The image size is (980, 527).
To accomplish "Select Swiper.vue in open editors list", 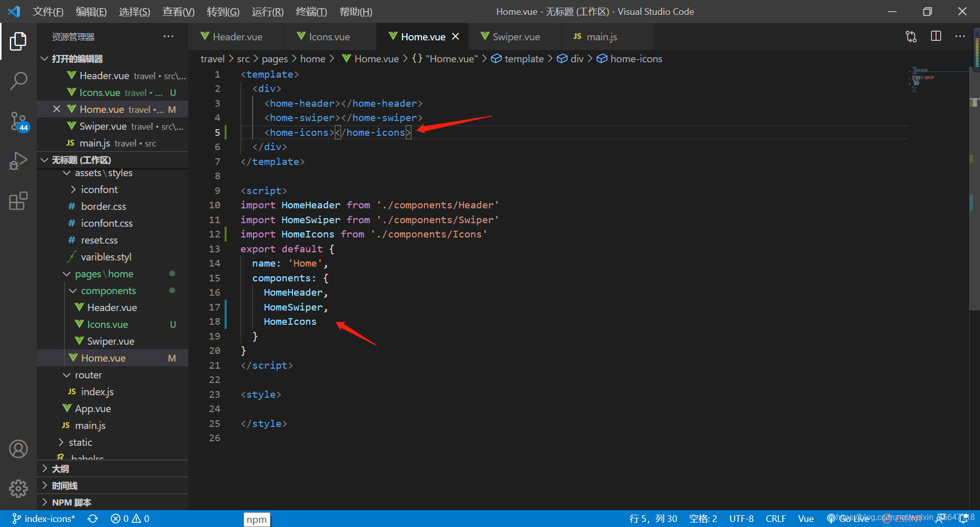I will 112,126.
